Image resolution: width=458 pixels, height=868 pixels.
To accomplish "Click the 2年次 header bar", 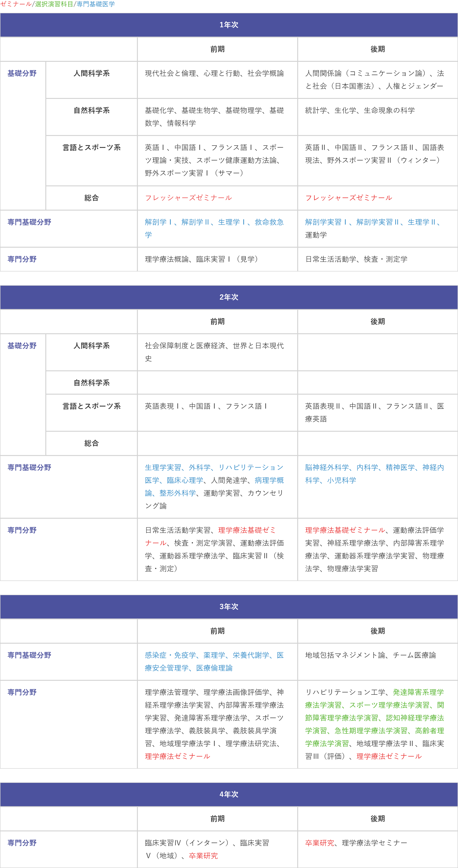I will click(x=229, y=297).
